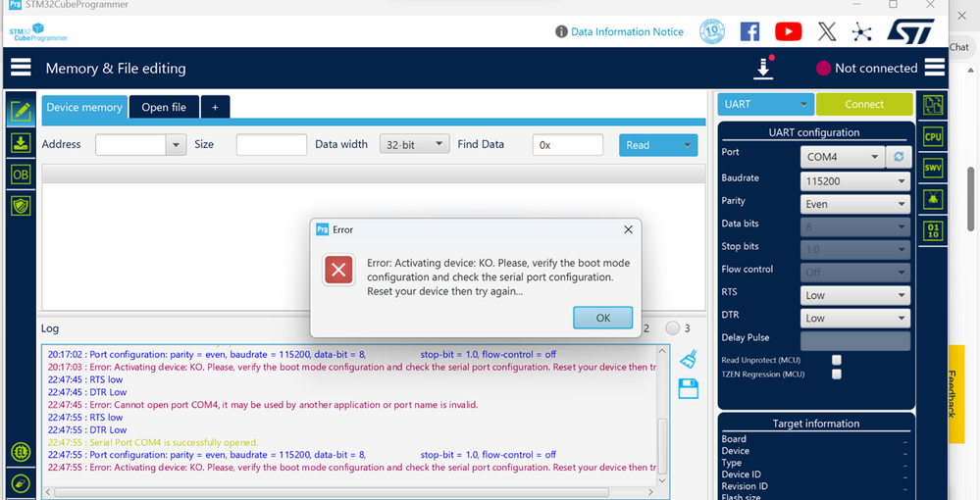Screen dimensions: 980x500
Task: Click the yellow Feedback side tab
Action: 955,394
